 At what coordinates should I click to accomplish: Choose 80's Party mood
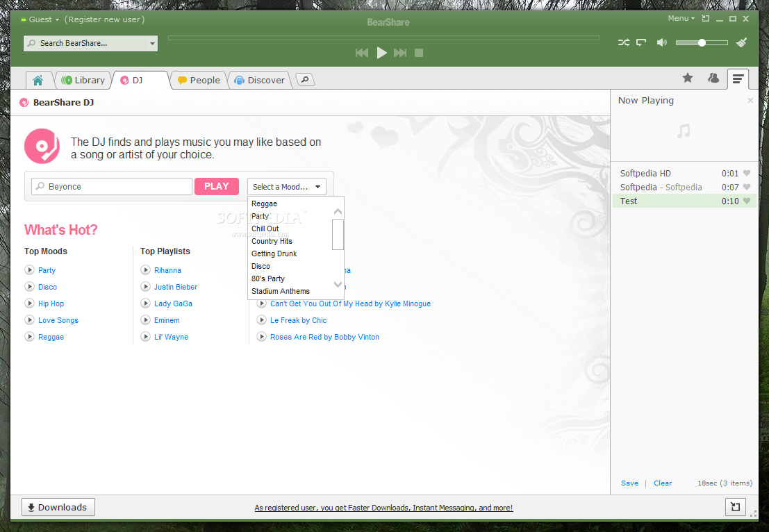click(x=268, y=279)
